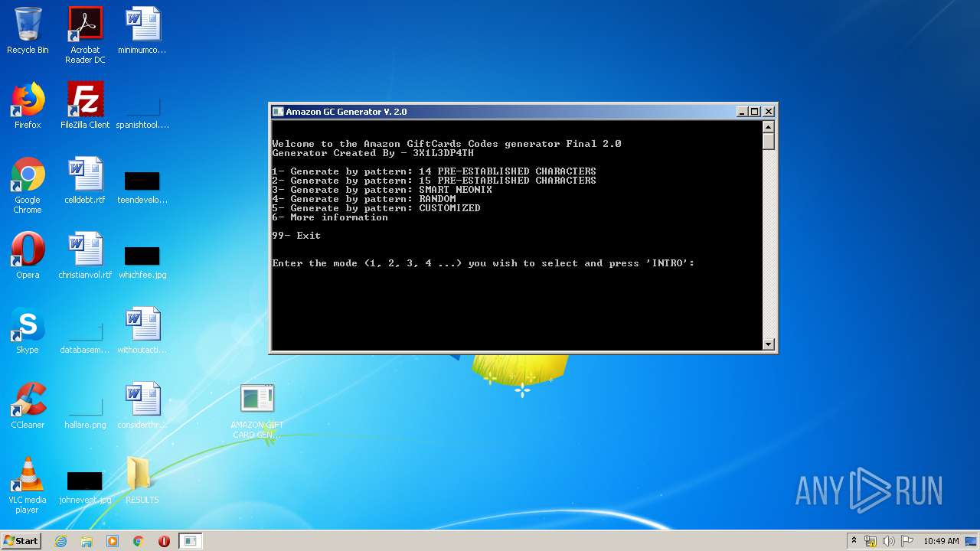
Task: Click 'SMART NEONIX' pattern line
Action: tap(382, 190)
